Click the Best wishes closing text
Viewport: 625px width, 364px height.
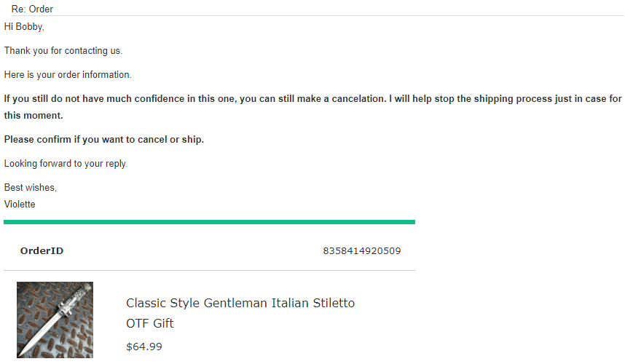coord(30,188)
